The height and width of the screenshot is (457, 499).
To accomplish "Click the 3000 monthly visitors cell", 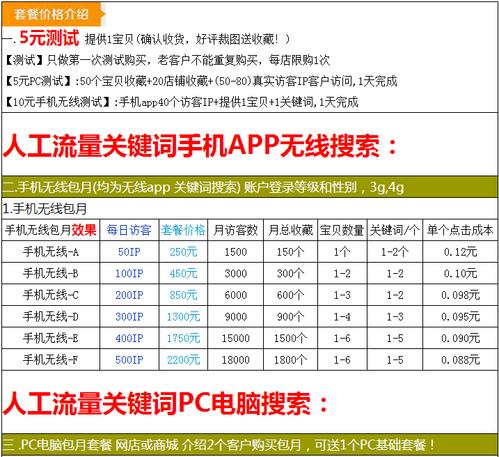I will point(235,274).
